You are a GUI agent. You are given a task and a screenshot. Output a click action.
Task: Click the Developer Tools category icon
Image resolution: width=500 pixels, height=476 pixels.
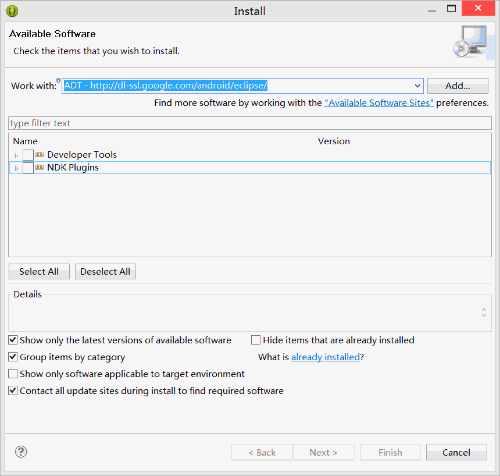(x=40, y=155)
